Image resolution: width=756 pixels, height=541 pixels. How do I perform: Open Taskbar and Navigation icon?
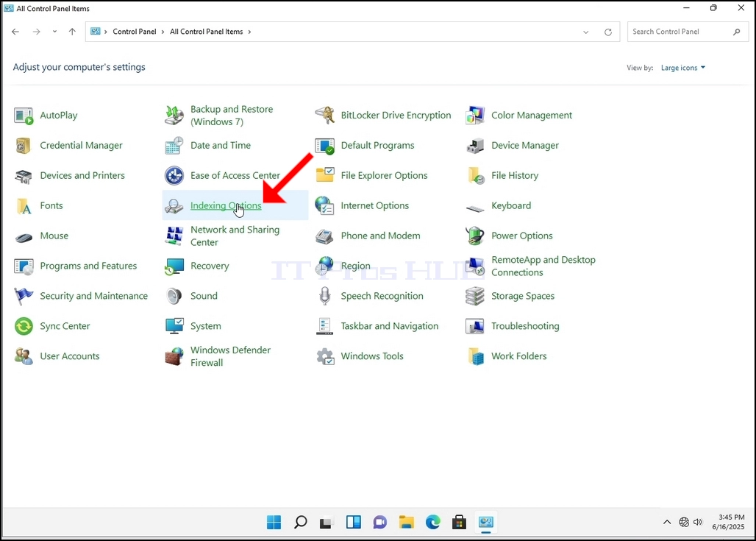[324, 327]
